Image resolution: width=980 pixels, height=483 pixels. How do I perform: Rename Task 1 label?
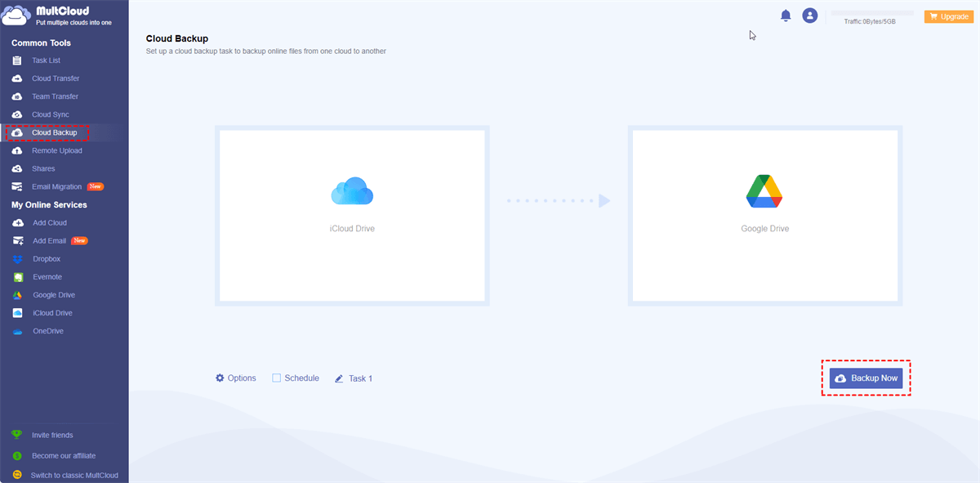pos(360,378)
